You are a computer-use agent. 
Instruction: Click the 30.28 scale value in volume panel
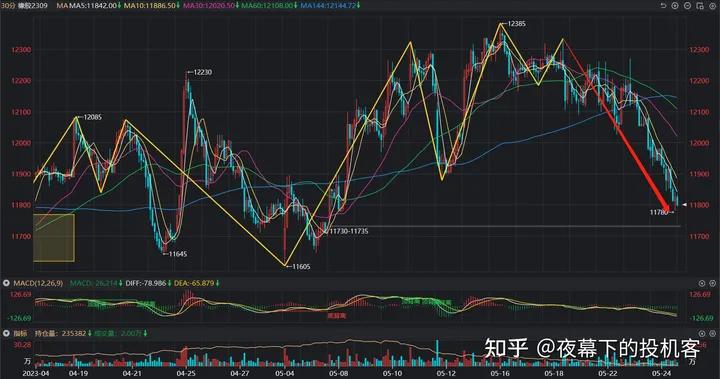(x=22, y=345)
